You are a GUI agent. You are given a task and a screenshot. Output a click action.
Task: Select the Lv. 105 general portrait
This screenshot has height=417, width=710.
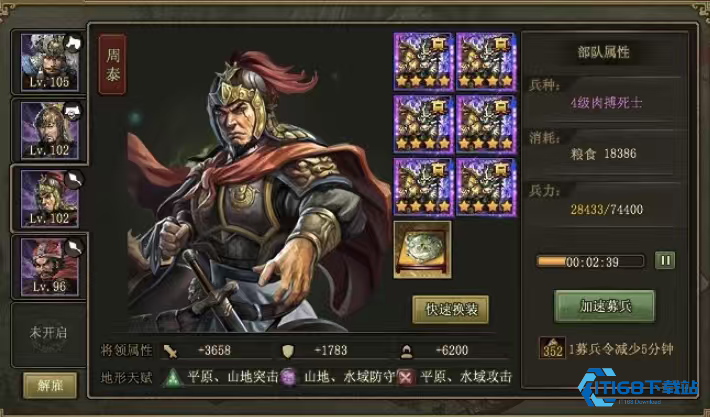(50, 62)
